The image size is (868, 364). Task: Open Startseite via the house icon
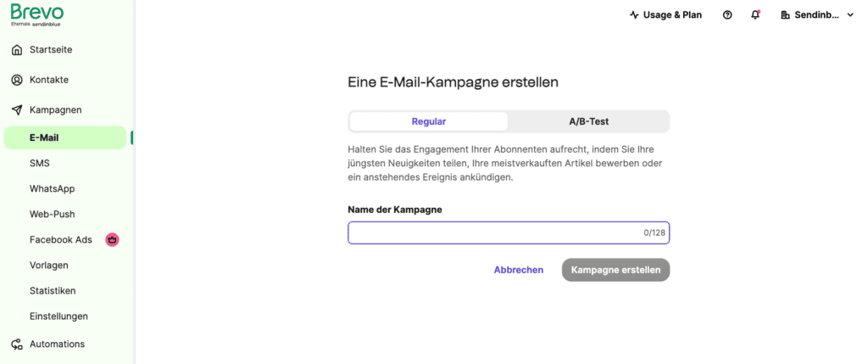(x=17, y=50)
